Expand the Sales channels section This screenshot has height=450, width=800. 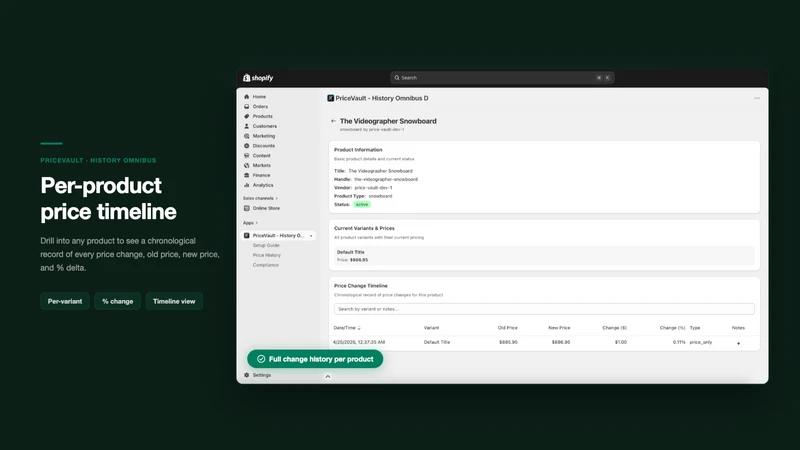pos(260,198)
